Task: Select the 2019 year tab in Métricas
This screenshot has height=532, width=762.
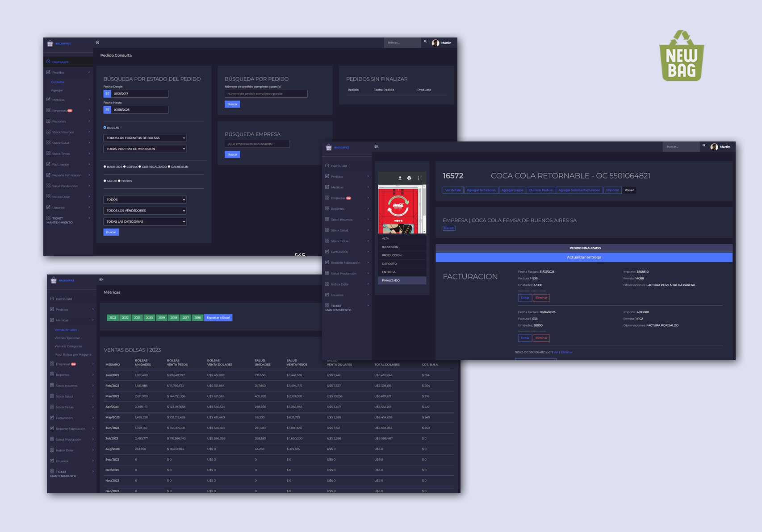Action: (162, 318)
